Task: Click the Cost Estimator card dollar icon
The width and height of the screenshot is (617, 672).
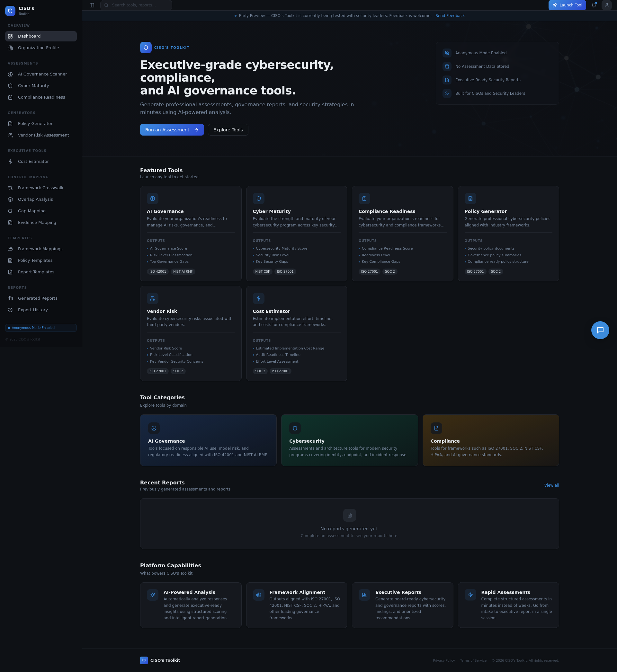Action: [258, 298]
